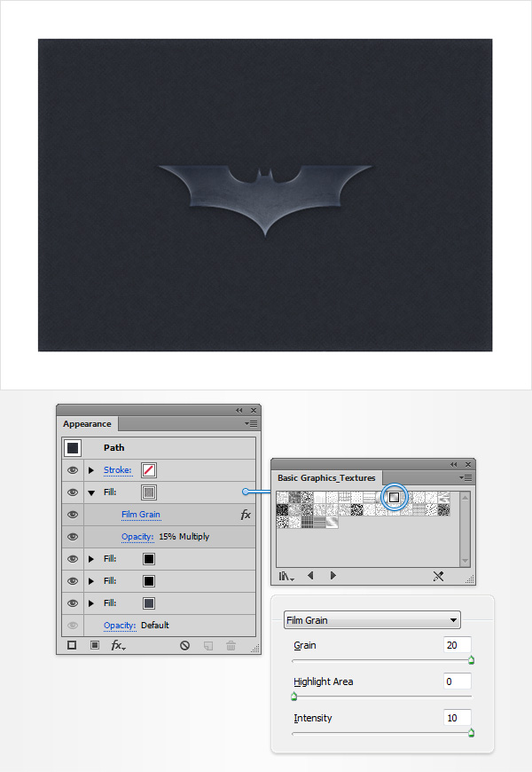532x772 pixels.
Task: Click the Highlight Area slider handle
Action: pos(293,697)
